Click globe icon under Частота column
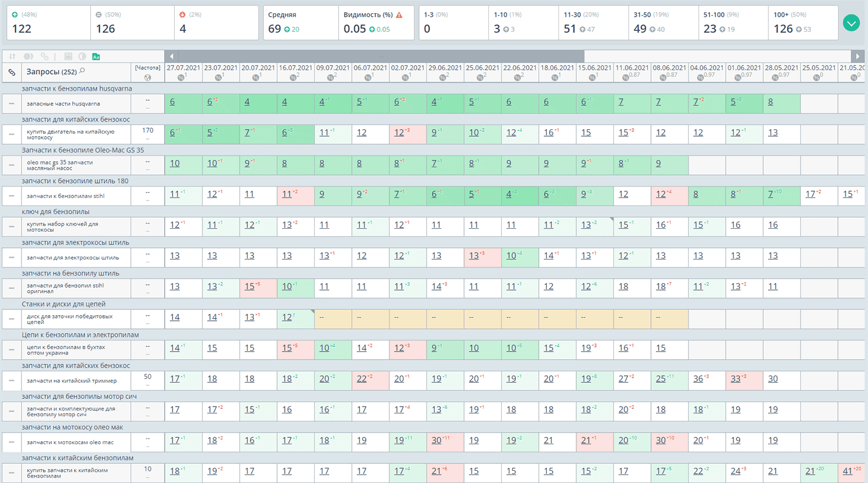Viewport: 868px width, 483px height. [148, 78]
